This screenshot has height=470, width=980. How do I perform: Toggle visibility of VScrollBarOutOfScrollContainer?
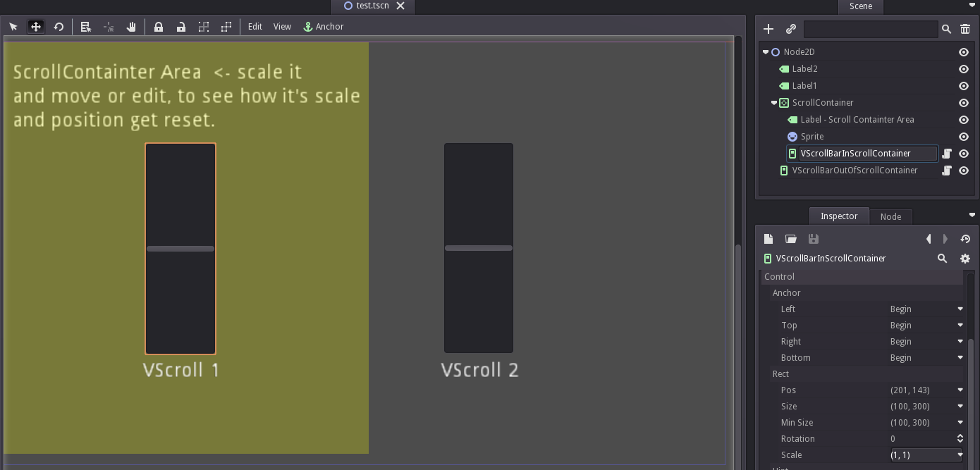click(963, 171)
